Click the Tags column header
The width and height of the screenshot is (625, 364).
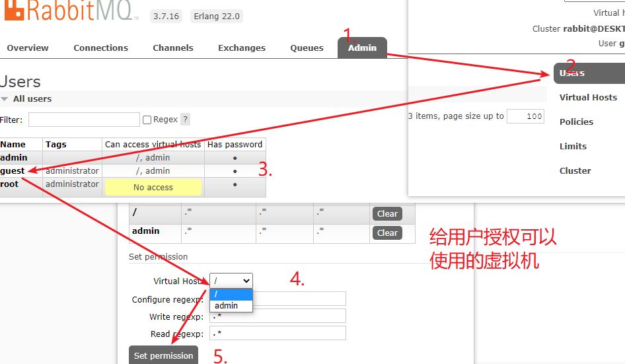click(55, 144)
